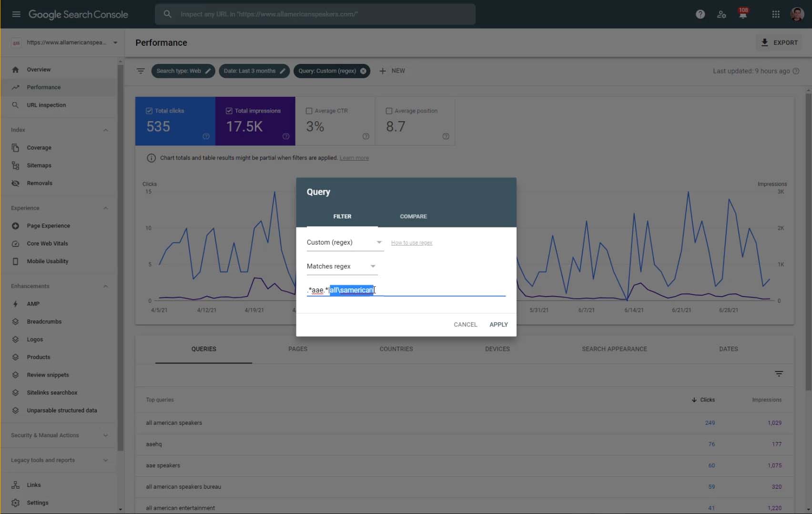This screenshot has height=514, width=812.
Task: Open the notifications bell with 108 badge
Action: (x=743, y=13)
